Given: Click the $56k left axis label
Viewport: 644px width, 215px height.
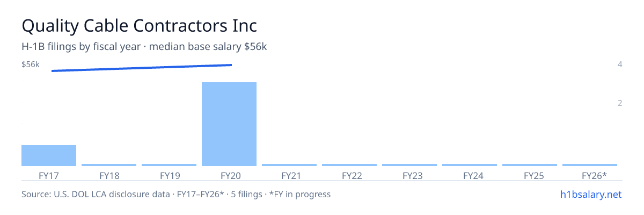Looking at the screenshot, I should pos(31,64).
